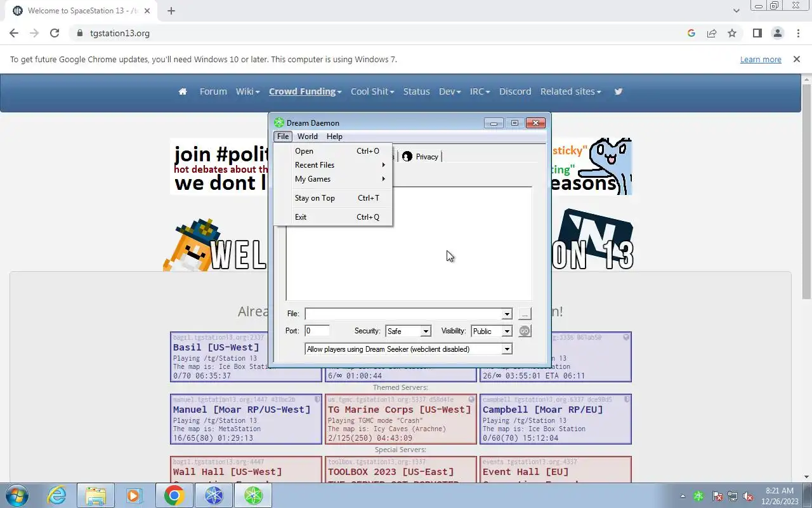Expand the Wiki nav dropdown
The height and width of the screenshot is (508, 812).
[x=247, y=91]
